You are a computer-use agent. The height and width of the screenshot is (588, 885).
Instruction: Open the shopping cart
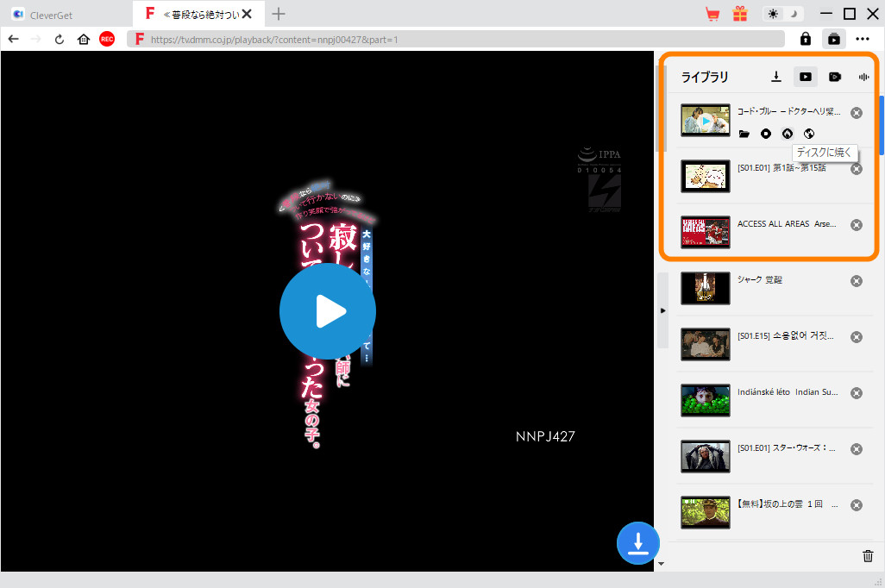[712, 14]
